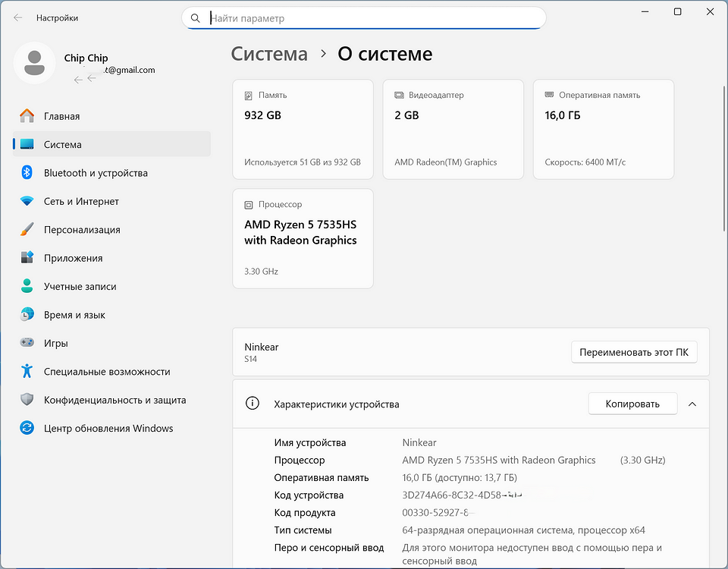Click the Apps icon in sidebar
The height and width of the screenshot is (569, 728).
point(27,258)
